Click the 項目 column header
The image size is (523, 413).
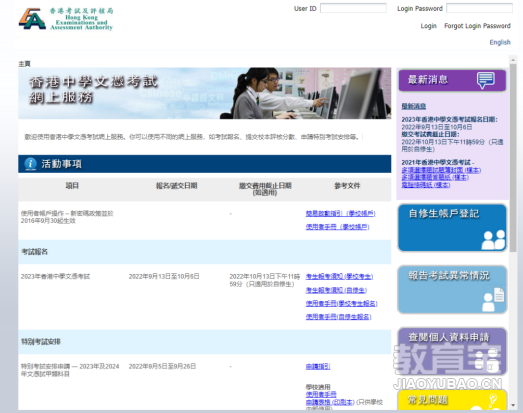coord(72,186)
